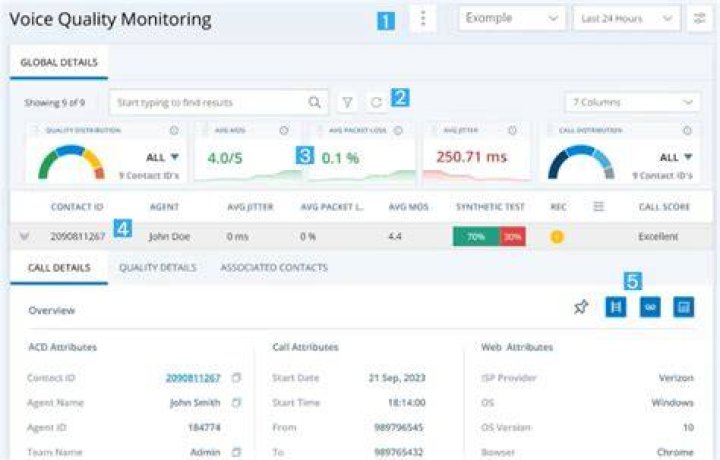Click the filter funnel icon
This screenshot has height=460, width=720.
point(348,102)
